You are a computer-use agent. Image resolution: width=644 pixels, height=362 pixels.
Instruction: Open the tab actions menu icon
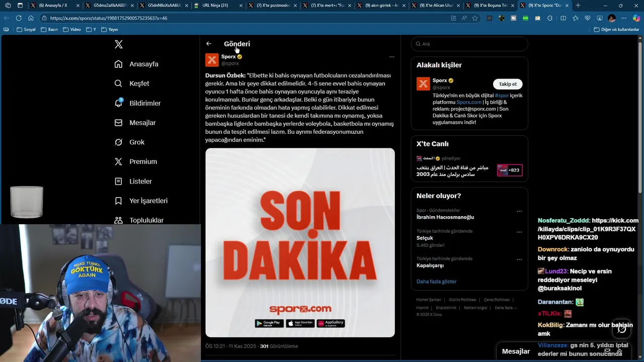coord(20,6)
